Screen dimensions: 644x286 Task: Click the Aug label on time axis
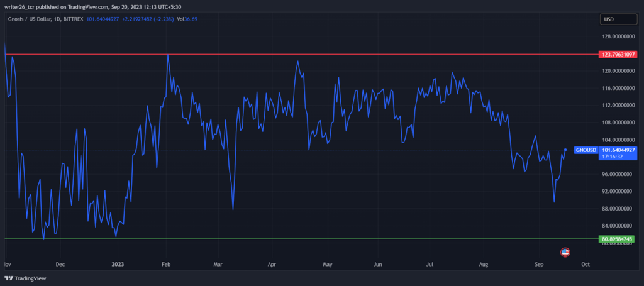(484, 264)
